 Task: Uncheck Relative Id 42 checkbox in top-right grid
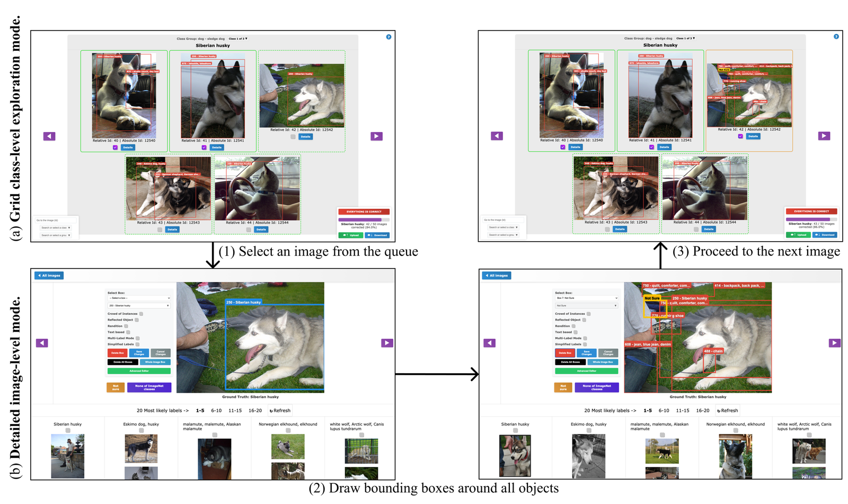(x=740, y=136)
